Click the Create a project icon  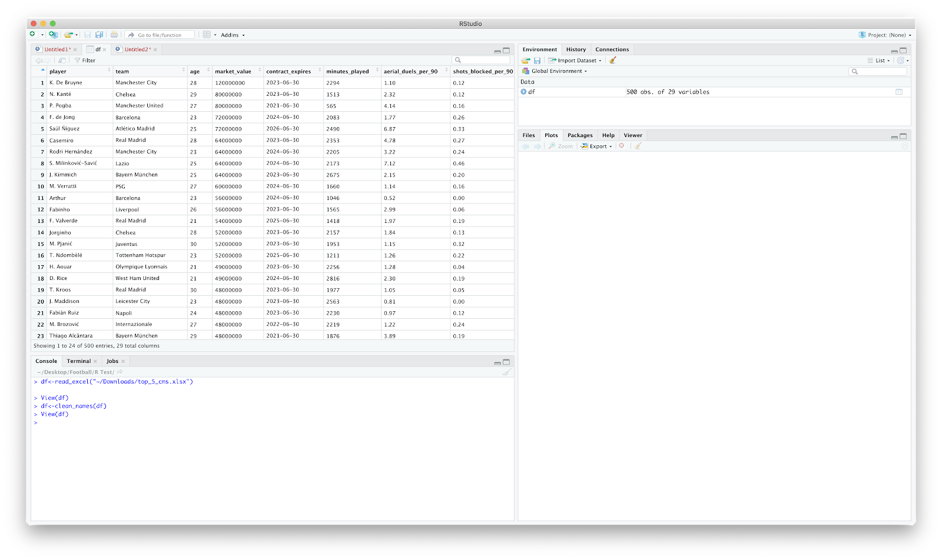click(x=53, y=35)
